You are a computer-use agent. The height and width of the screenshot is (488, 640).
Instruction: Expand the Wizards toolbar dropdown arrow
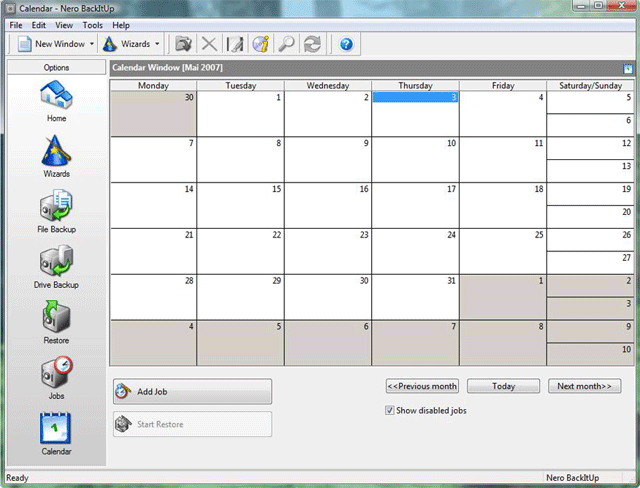click(x=157, y=44)
